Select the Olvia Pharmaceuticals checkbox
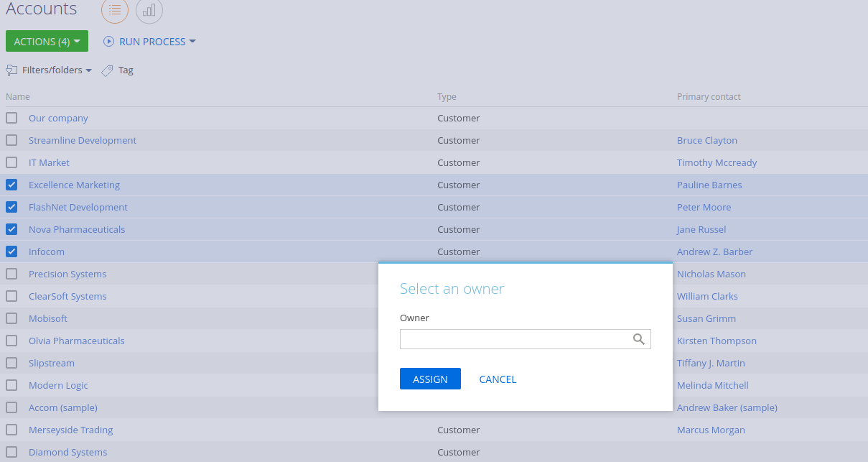 click(x=11, y=341)
